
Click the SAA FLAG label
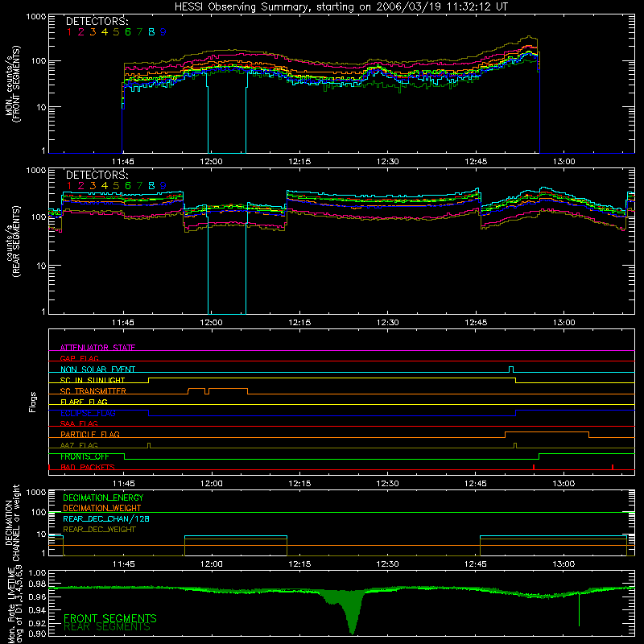pyautogui.click(x=79, y=423)
